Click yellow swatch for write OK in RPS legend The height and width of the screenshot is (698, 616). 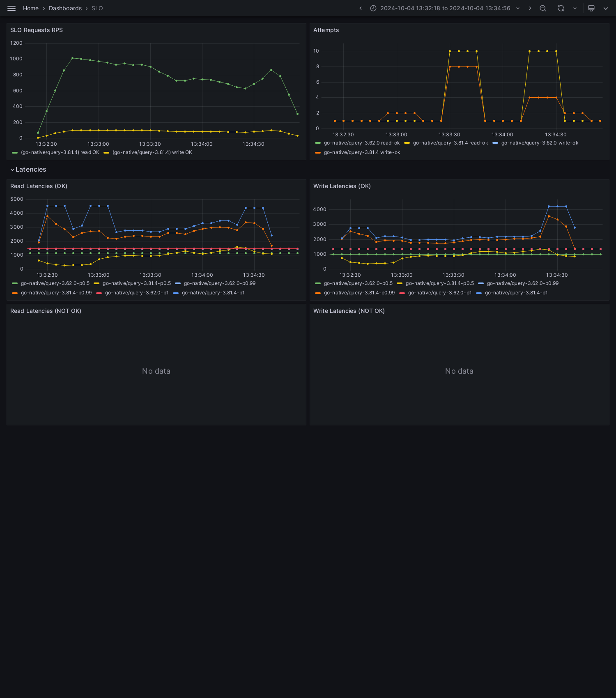point(106,153)
